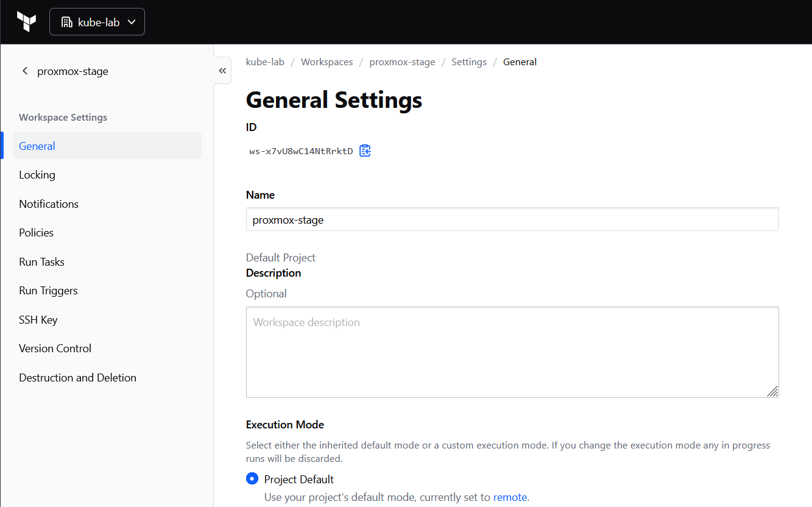Select Run Triggers in sidebar

pos(48,291)
